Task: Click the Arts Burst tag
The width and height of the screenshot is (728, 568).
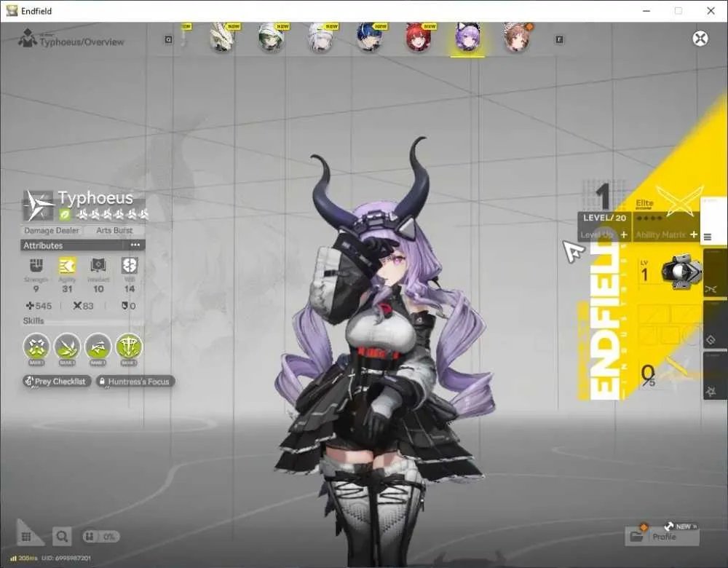Action: 114,230
